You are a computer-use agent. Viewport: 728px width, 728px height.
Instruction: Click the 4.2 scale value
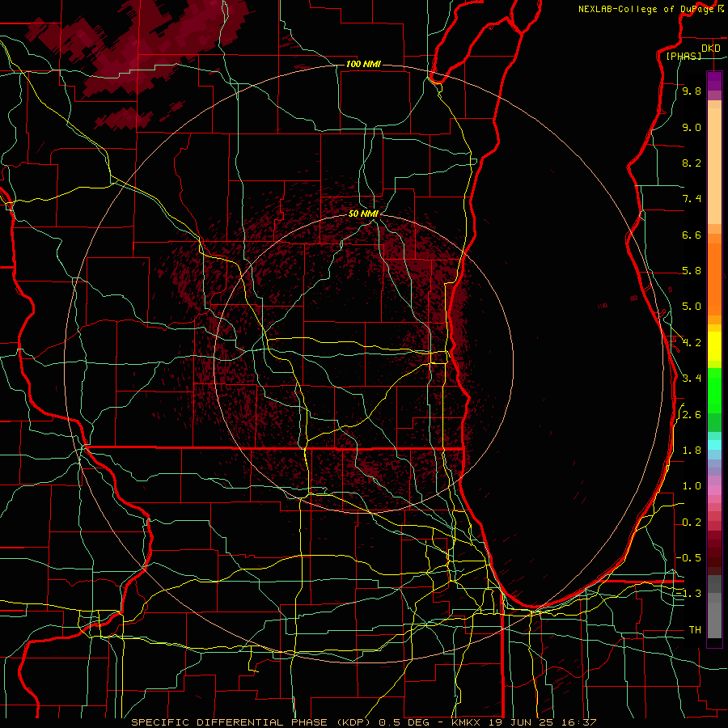tap(692, 343)
